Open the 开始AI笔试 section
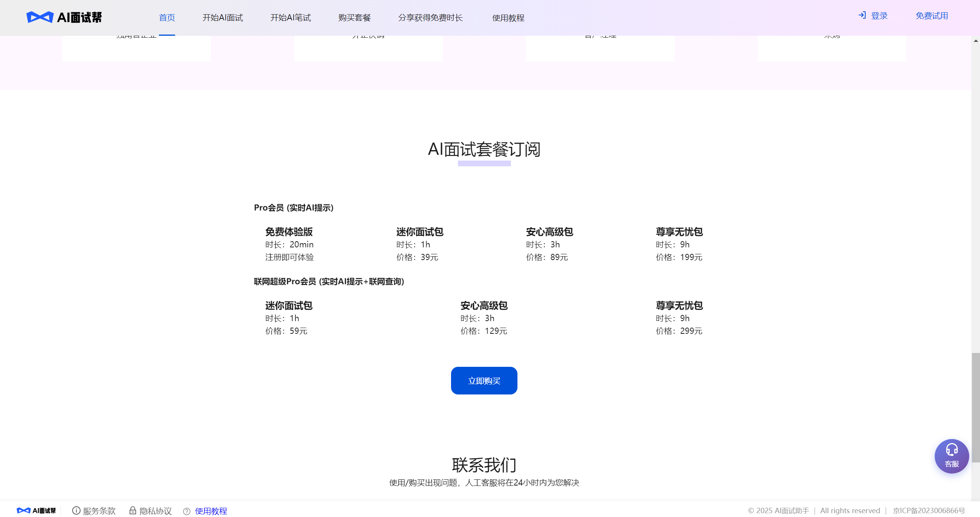 (x=291, y=17)
